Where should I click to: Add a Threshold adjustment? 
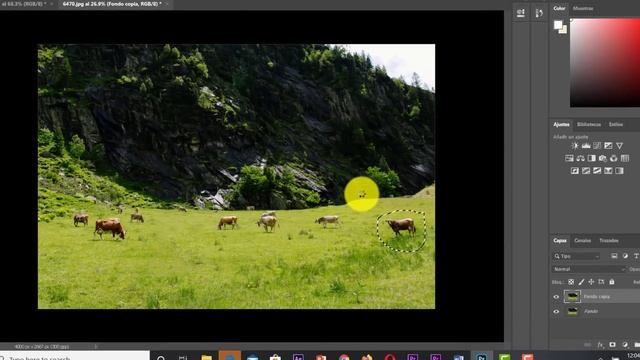597,171
